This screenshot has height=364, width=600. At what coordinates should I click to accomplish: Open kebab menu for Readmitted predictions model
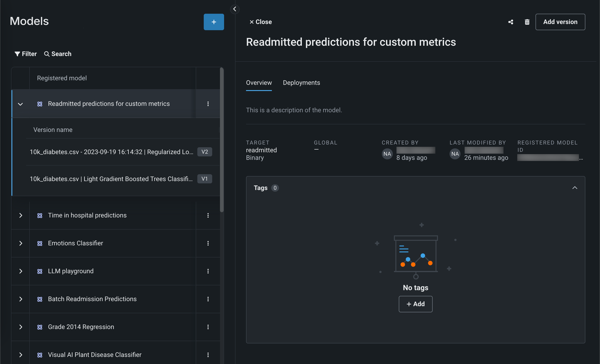tap(208, 104)
